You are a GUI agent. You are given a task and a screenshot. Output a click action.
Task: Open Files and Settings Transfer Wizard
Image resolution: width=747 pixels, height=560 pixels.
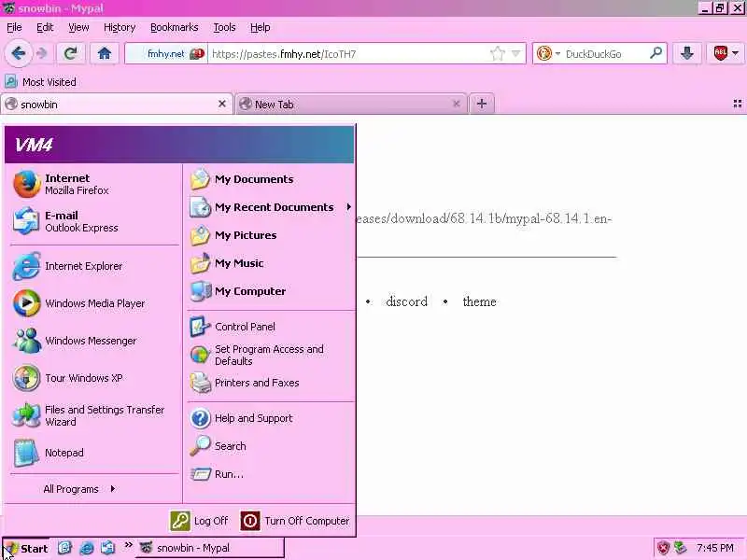(94, 415)
